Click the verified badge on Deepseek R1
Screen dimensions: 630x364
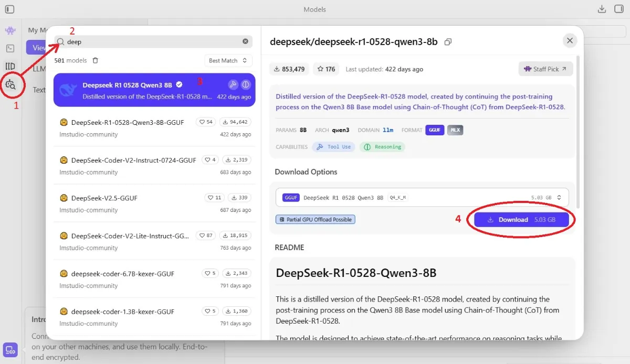(179, 84)
